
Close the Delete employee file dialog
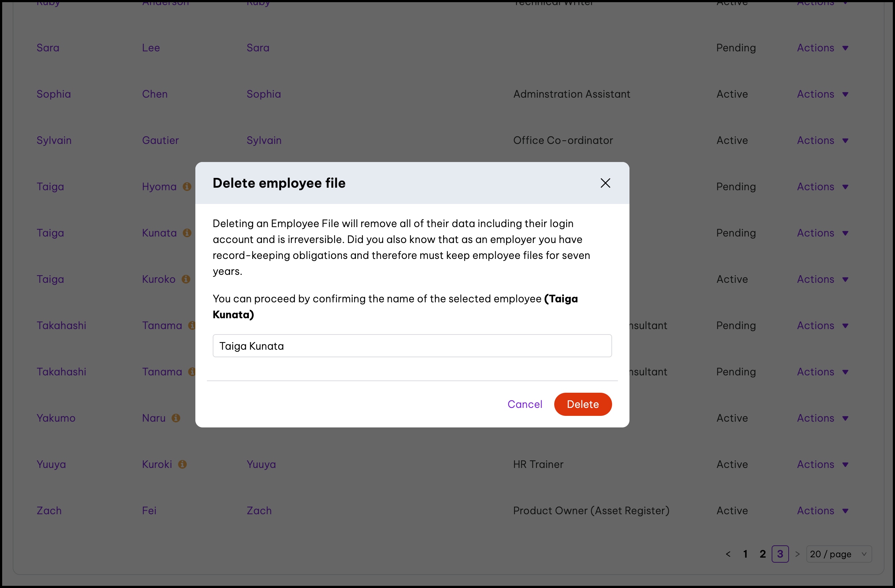(x=605, y=183)
